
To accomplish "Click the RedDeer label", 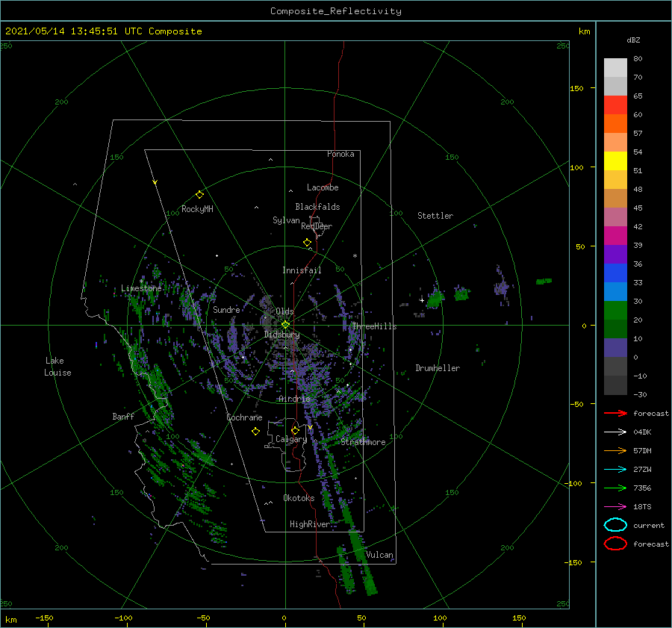I will coord(317,226).
